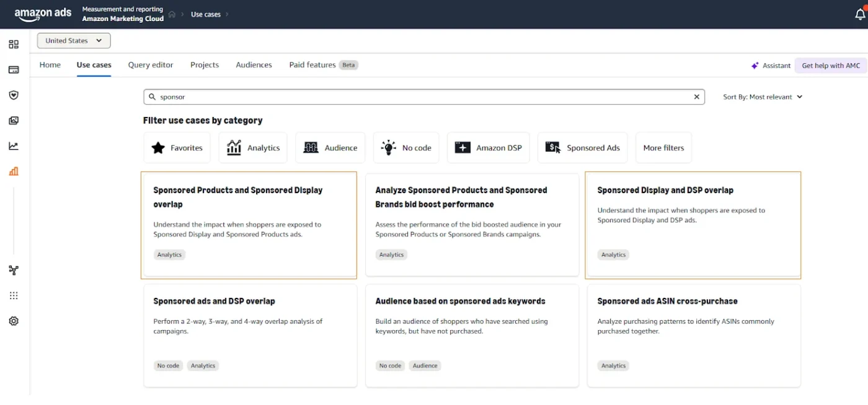
Task: Switch to the Query editor tab
Action: coord(150,64)
